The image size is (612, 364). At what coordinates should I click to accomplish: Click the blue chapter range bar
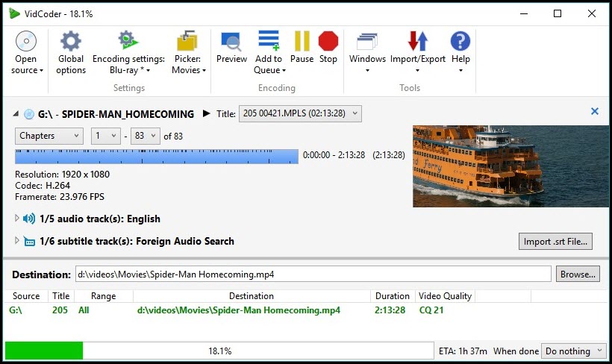click(157, 157)
